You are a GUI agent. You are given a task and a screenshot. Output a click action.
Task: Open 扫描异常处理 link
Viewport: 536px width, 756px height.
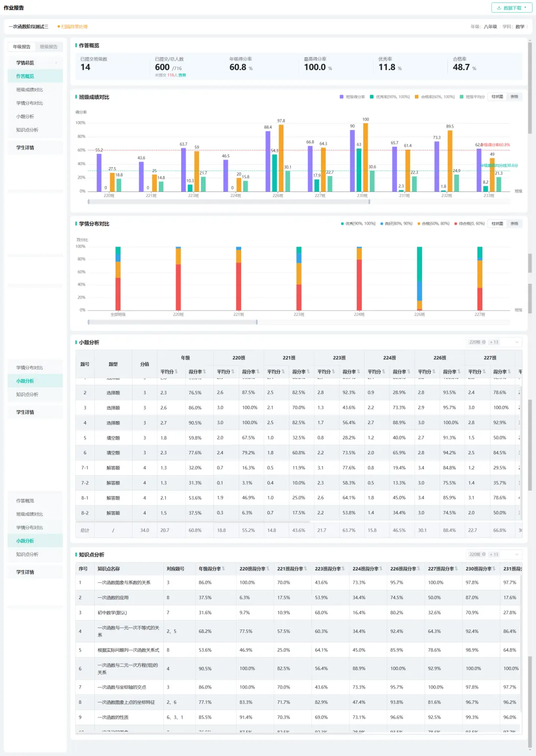[x=73, y=27]
